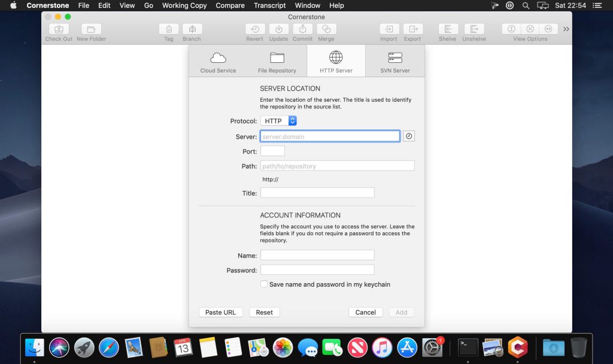The height and width of the screenshot is (364, 613).
Task: Enable Save name and password in keychain
Action: tap(264, 284)
